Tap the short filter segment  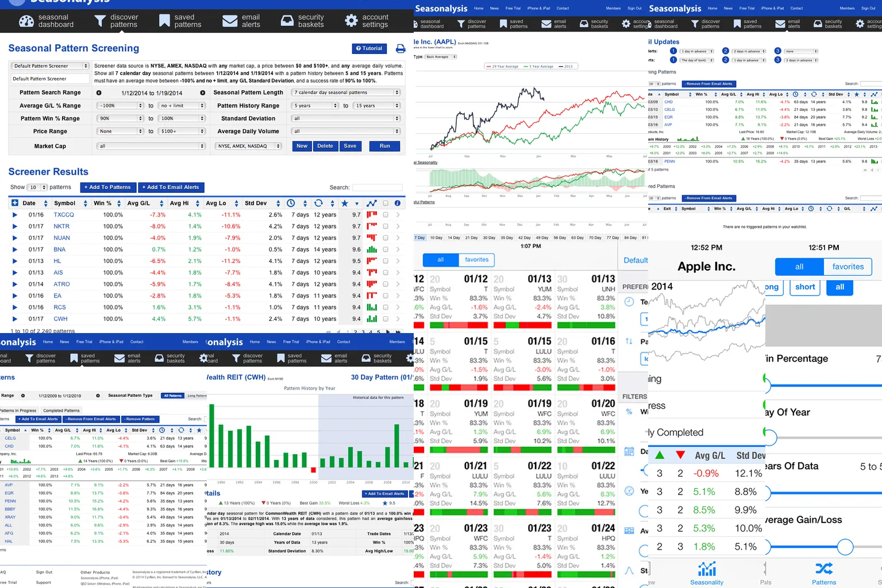pyautogui.click(x=805, y=287)
